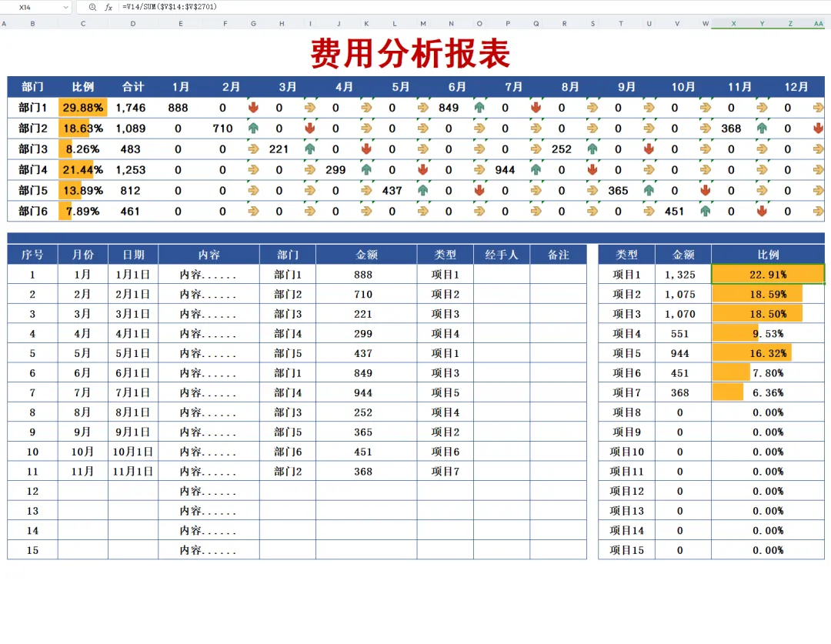
Task: Click the 比例 header in top table
Action: coord(83,87)
